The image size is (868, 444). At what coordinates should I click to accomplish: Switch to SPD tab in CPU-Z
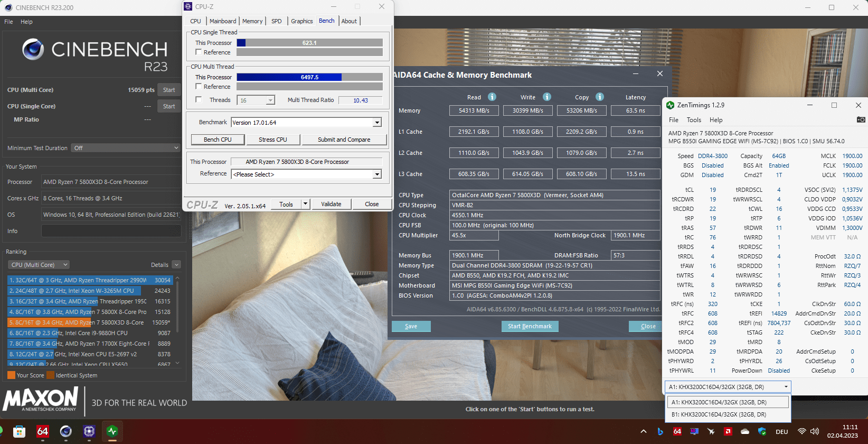point(277,21)
